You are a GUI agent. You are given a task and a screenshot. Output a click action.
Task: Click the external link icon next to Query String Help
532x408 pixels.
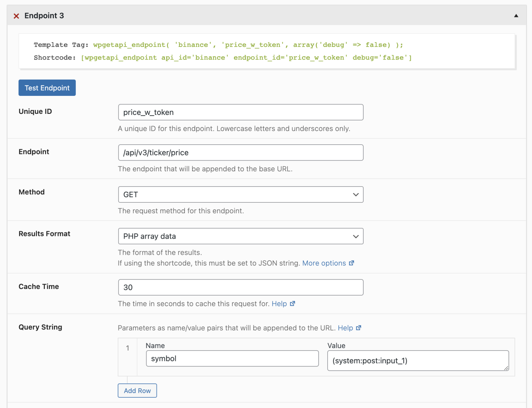359,328
